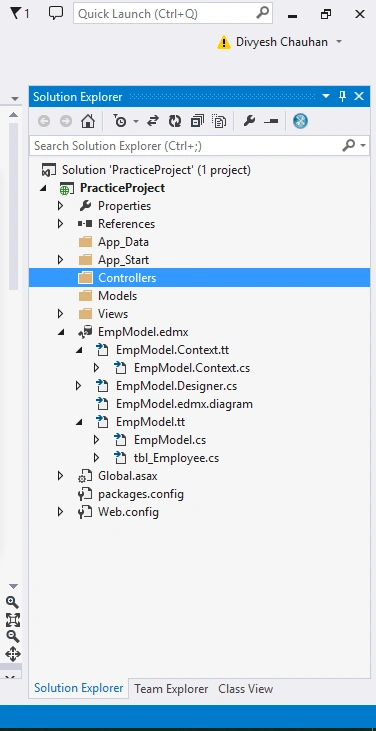376x731 pixels.
Task: Refresh the Solution Explorer tree
Action: [175, 122]
